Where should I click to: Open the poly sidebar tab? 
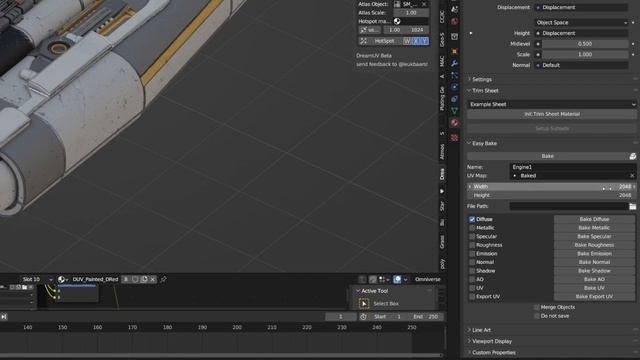point(442,264)
